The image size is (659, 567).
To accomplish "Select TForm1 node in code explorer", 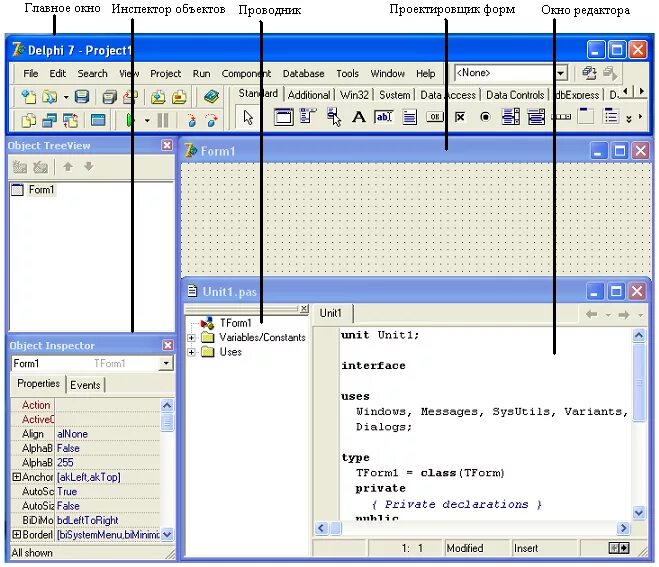I will coord(235,323).
